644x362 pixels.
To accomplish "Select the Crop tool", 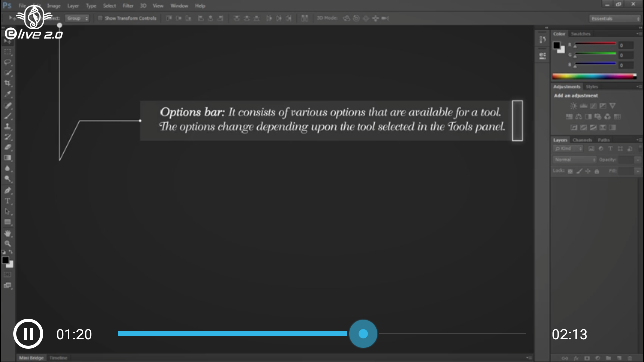I will [x=8, y=83].
